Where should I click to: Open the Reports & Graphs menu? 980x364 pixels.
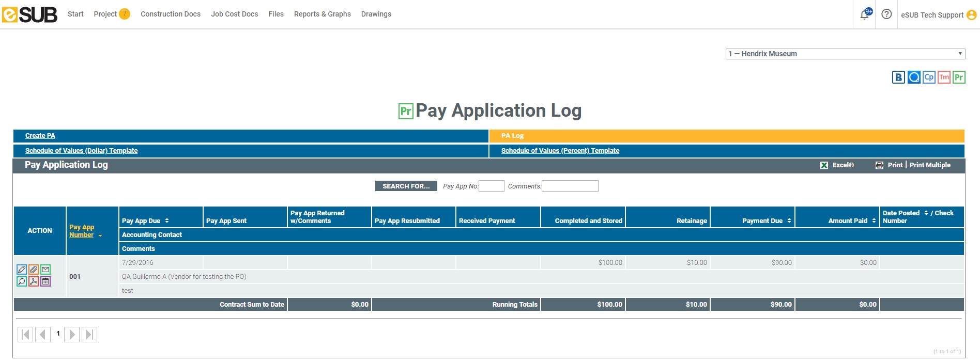(323, 14)
